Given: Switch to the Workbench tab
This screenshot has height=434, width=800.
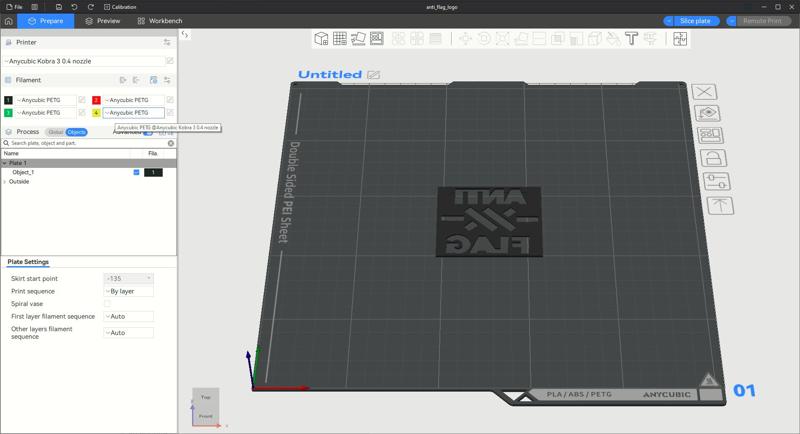Looking at the screenshot, I should click(160, 21).
